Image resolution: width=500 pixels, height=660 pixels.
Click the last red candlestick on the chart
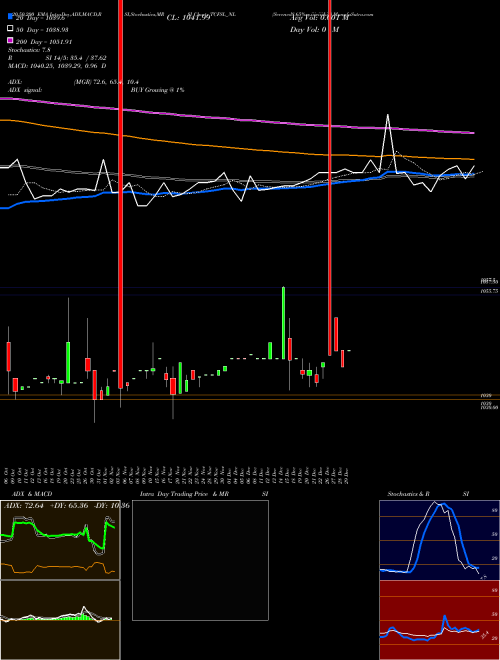pyautogui.click(x=343, y=358)
